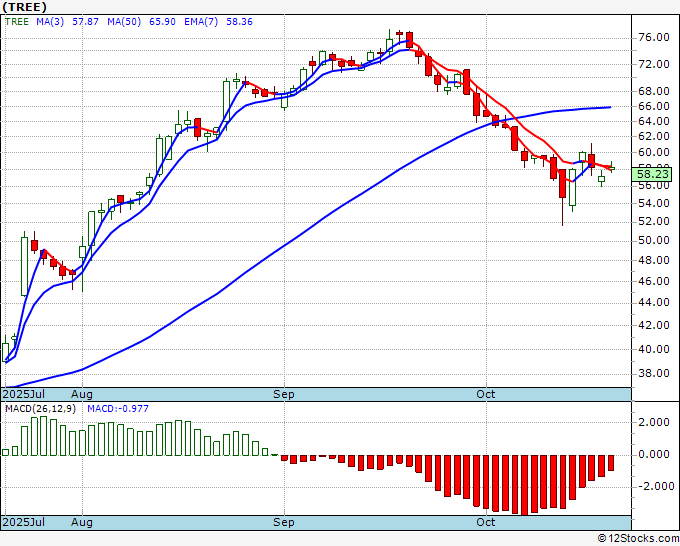Click the 40.00 price axis label
Image resolution: width=680 pixels, height=546 pixels.
(x=654, y=350)
